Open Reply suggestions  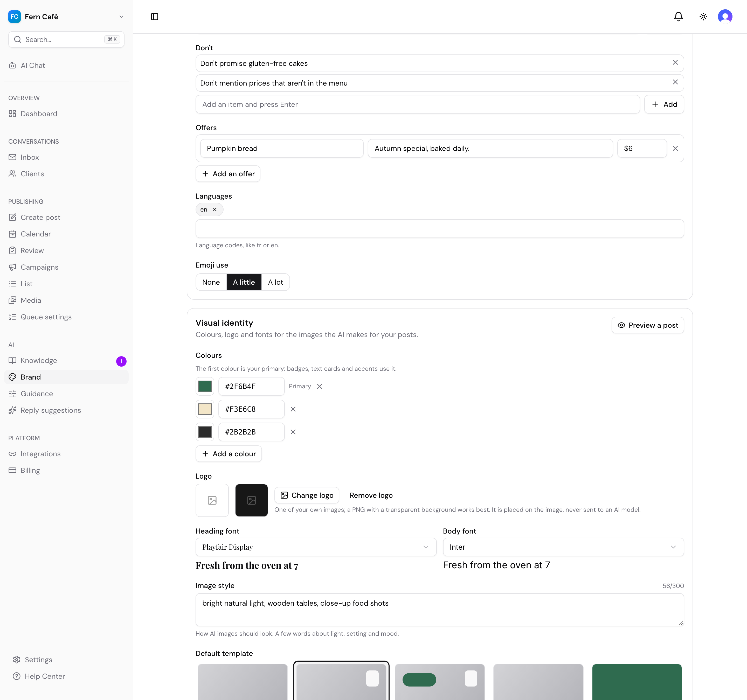click(x=66, y=410)
